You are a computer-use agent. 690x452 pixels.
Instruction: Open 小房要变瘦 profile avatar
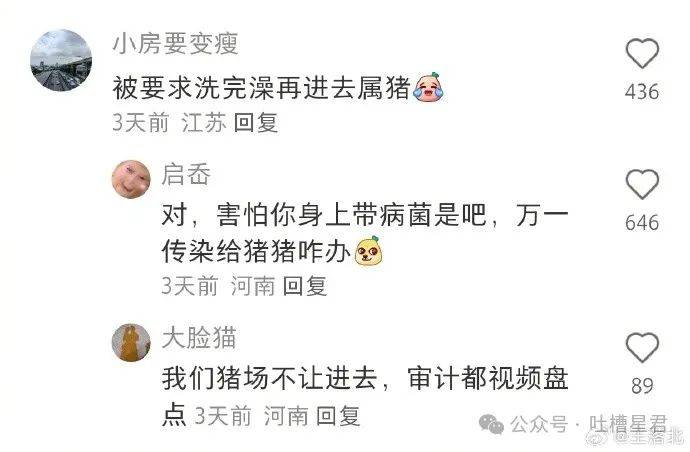(x=61, y=60)
